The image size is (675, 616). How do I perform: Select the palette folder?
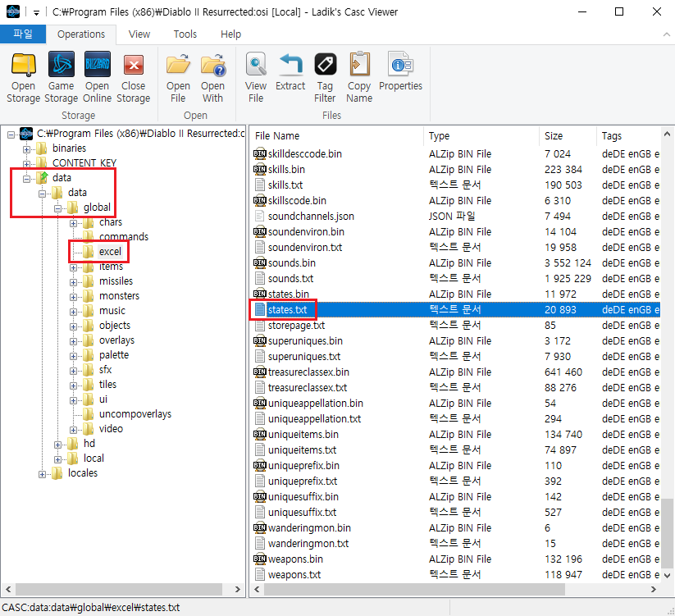coord(114,355)
